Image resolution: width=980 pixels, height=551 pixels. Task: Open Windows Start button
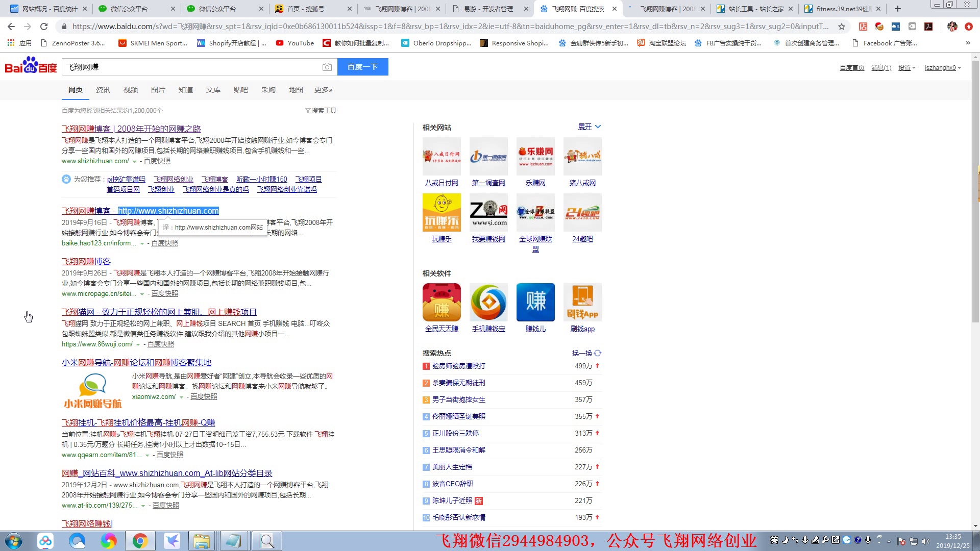coord(14,541)
